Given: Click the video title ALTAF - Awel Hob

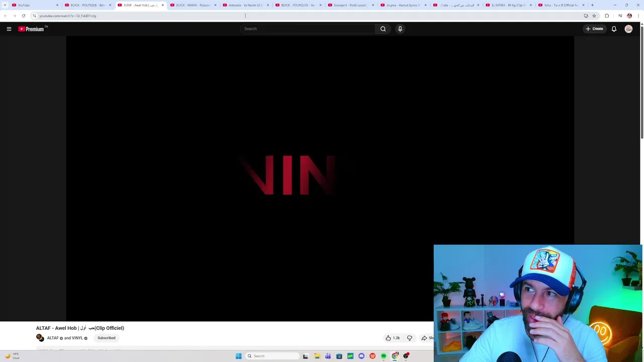Looking at the screenshot, I should (80, 328).
